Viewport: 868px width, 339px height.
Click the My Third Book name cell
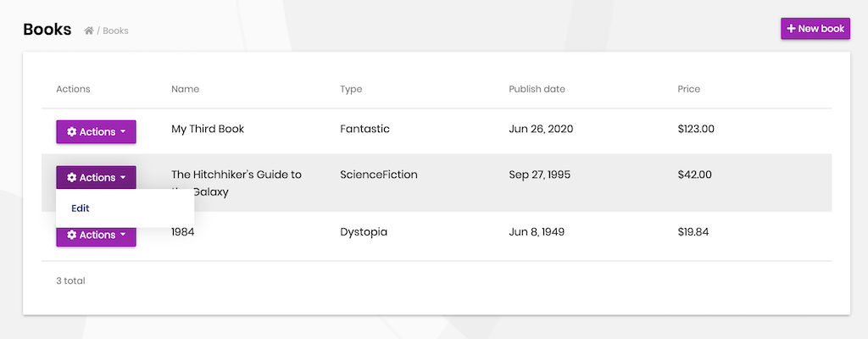[x=208, y=129]
